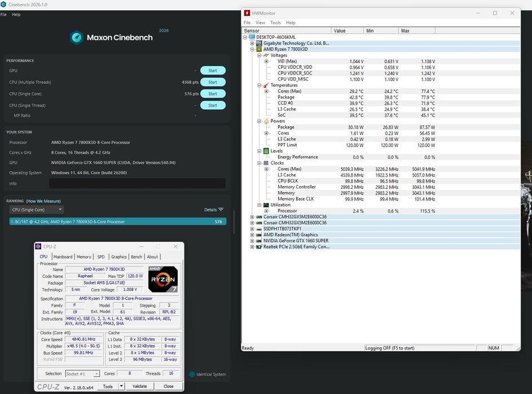Click the Levels green bar icon

tap(266, 151)
